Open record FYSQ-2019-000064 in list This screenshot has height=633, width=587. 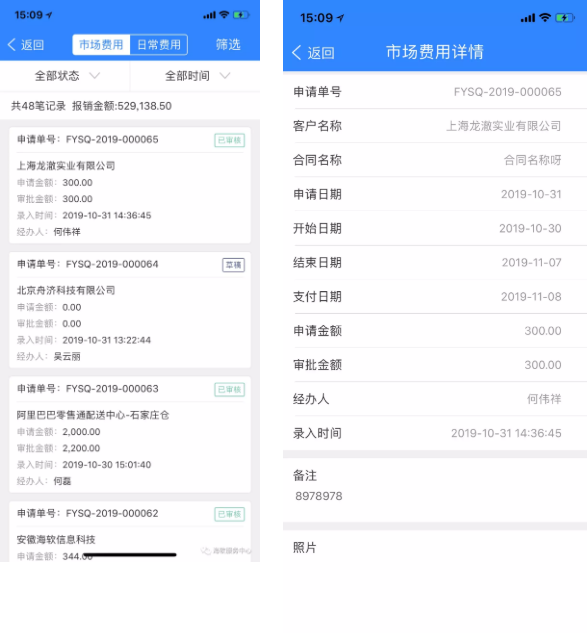pyautogui.click(x=130, y=310)
